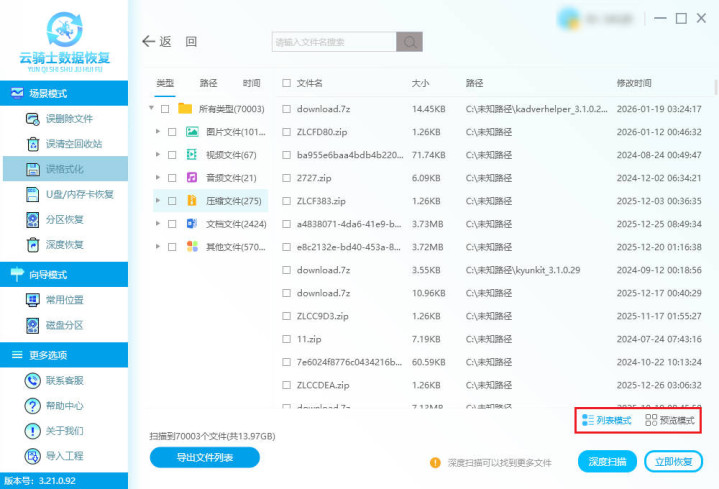Screen dimensions: 719x489
Task: Choose the 误格式化 disk icon
Action: (33, 169)
